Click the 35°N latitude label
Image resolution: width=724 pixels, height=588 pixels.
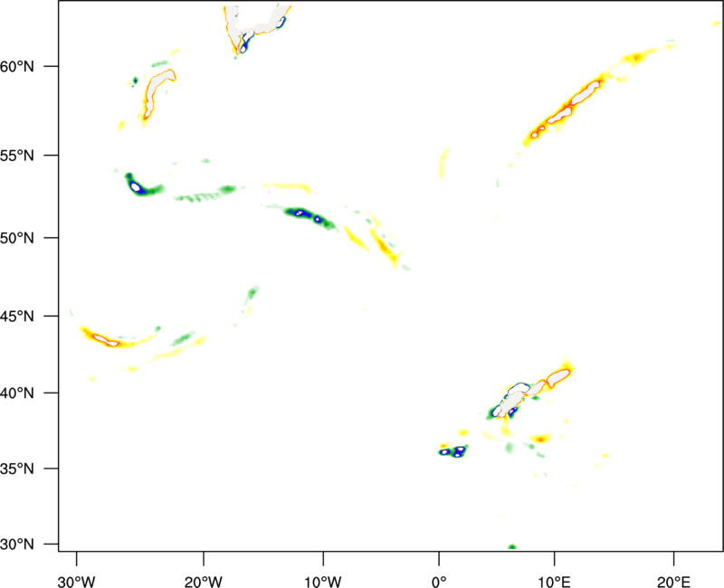(17, 469)
